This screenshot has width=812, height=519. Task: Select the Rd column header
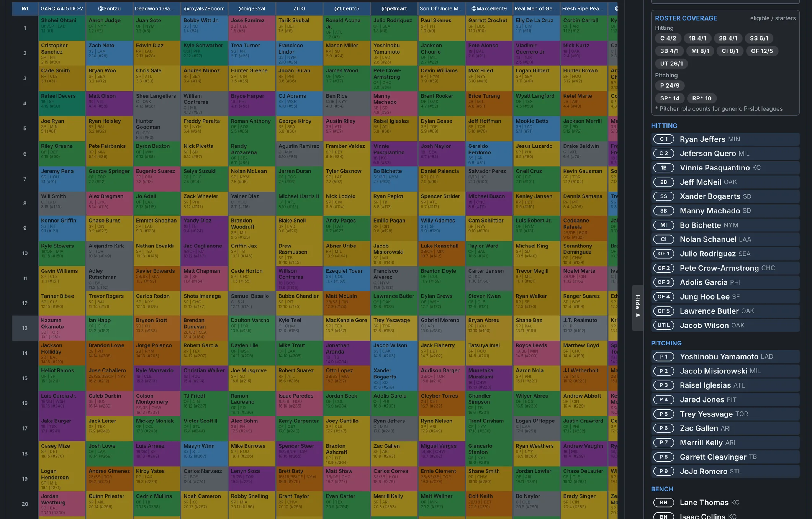coord(25,8)
